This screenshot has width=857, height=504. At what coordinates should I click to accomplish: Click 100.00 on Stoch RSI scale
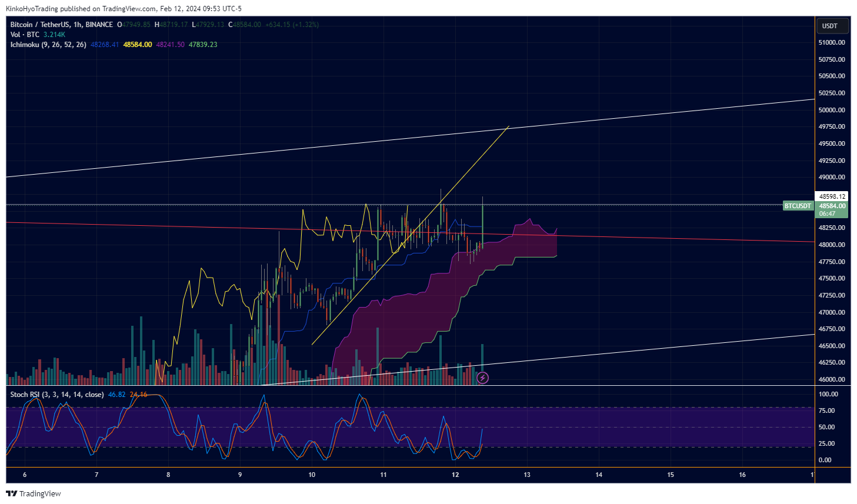(828, 394)
